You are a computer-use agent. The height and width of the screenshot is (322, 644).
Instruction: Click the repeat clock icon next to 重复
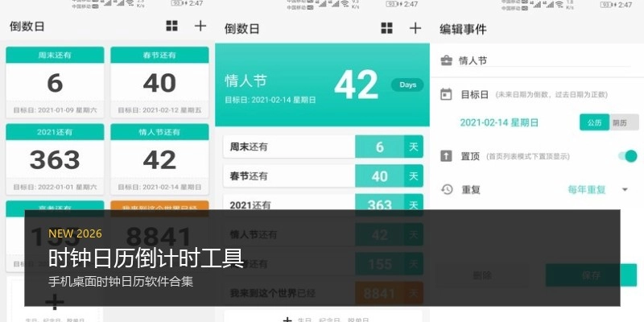[x=446, y=190]
